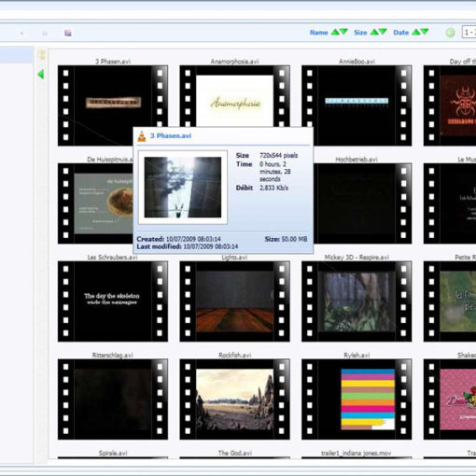Open the Petite R video thumbnail
The image size is (476, 476).
click(450, 301)
